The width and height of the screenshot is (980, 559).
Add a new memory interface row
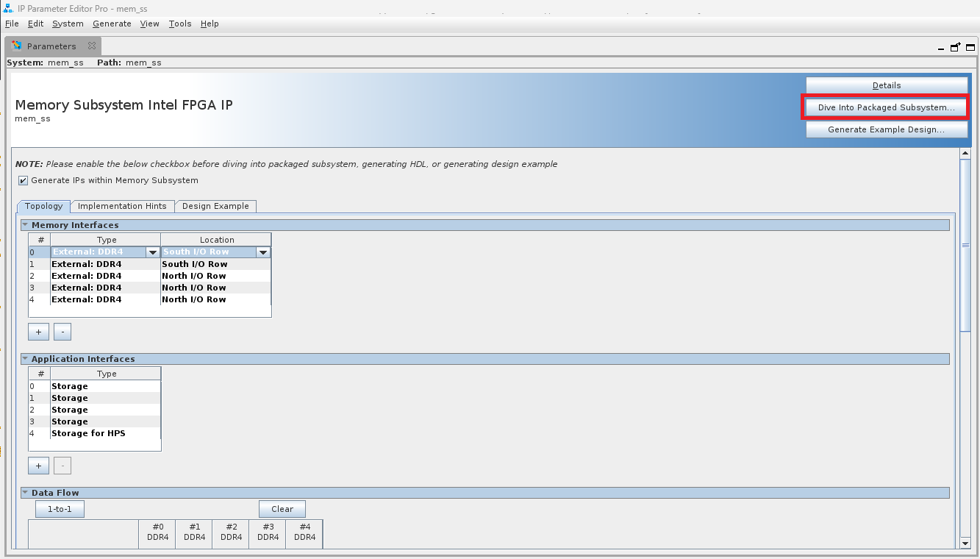(x=38, y=332)
